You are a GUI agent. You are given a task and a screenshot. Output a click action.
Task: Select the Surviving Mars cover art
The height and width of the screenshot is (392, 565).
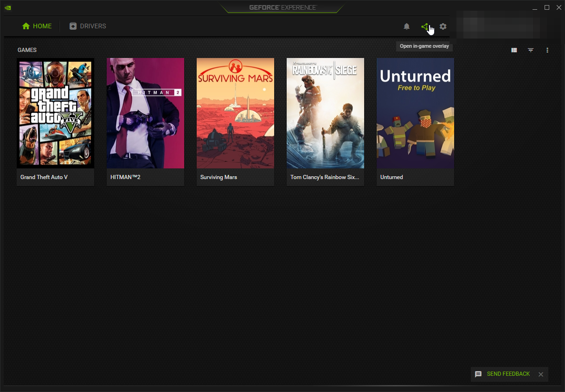tap(236, 113)
